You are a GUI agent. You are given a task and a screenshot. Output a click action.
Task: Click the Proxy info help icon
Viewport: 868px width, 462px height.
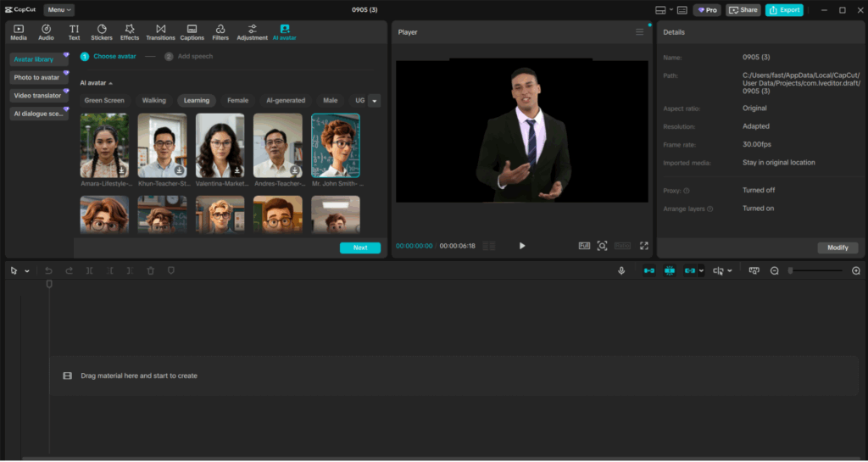point(687,191)
